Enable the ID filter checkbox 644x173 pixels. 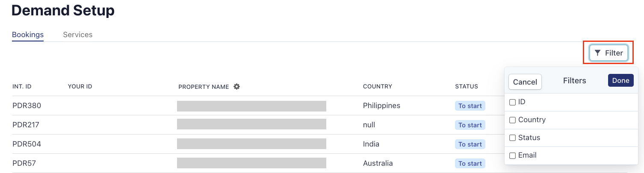coord(512,103)
